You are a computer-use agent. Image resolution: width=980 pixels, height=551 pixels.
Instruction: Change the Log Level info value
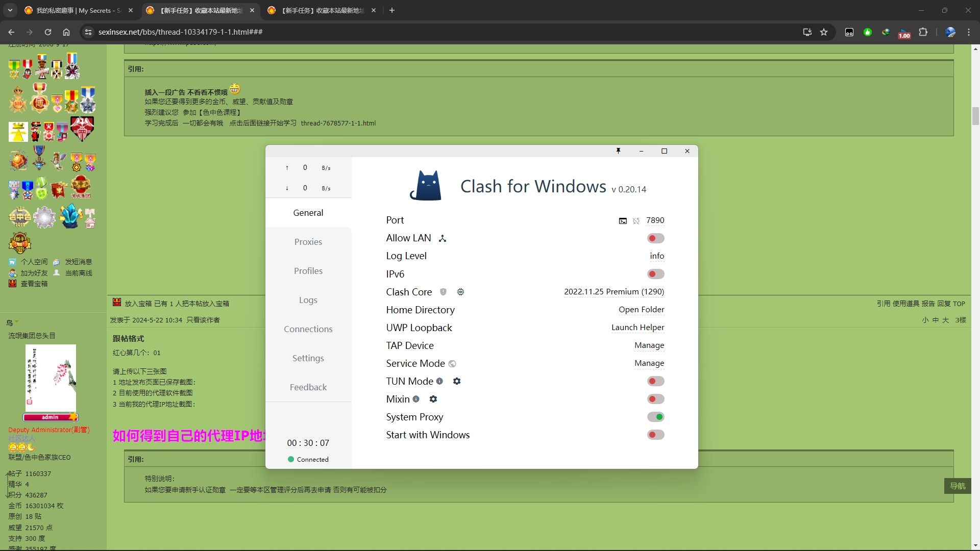(x=657, y=256)
